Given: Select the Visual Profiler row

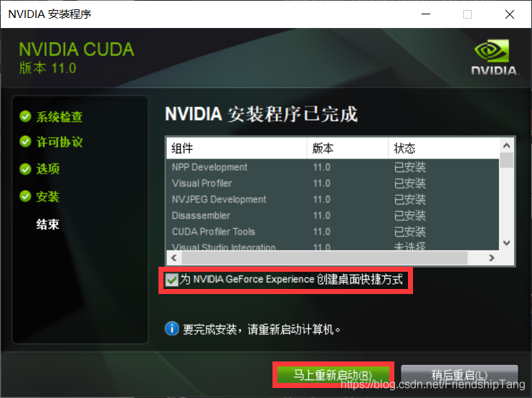Looking at the screenshot, I should (x=333, y=183).
